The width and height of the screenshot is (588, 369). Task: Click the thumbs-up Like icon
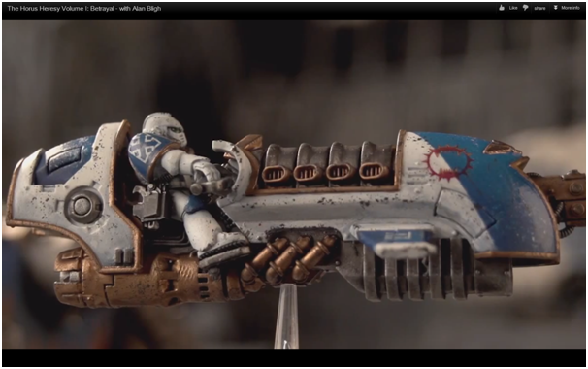point(502,8)
